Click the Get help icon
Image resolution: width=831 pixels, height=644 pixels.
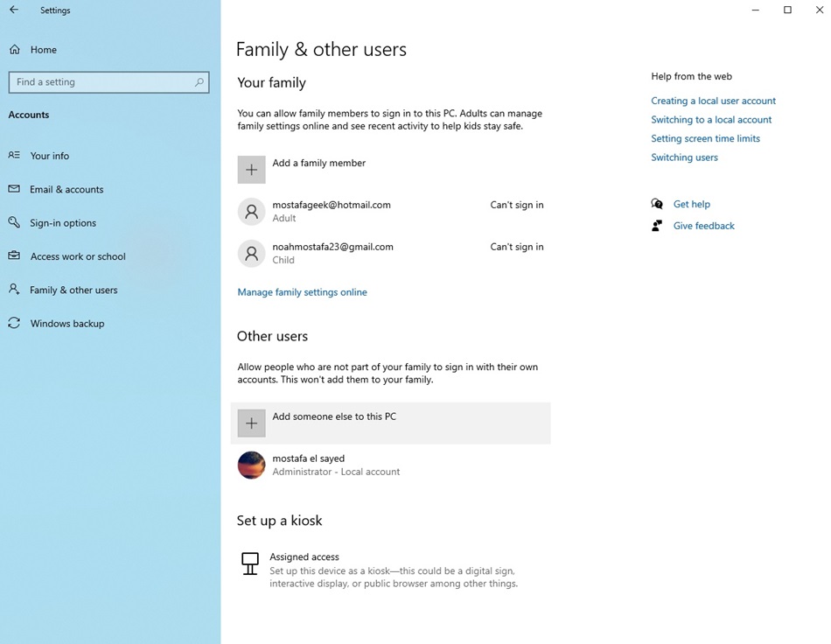(x=657, y=203)
